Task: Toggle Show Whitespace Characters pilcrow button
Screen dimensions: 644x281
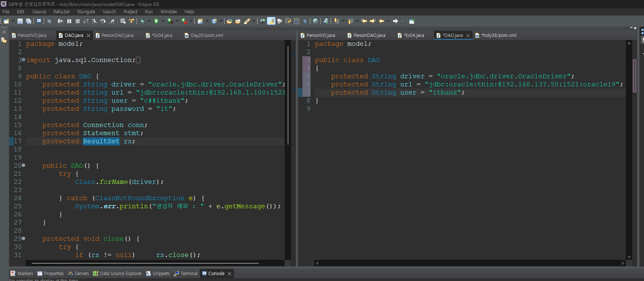Action: (305, 21)
